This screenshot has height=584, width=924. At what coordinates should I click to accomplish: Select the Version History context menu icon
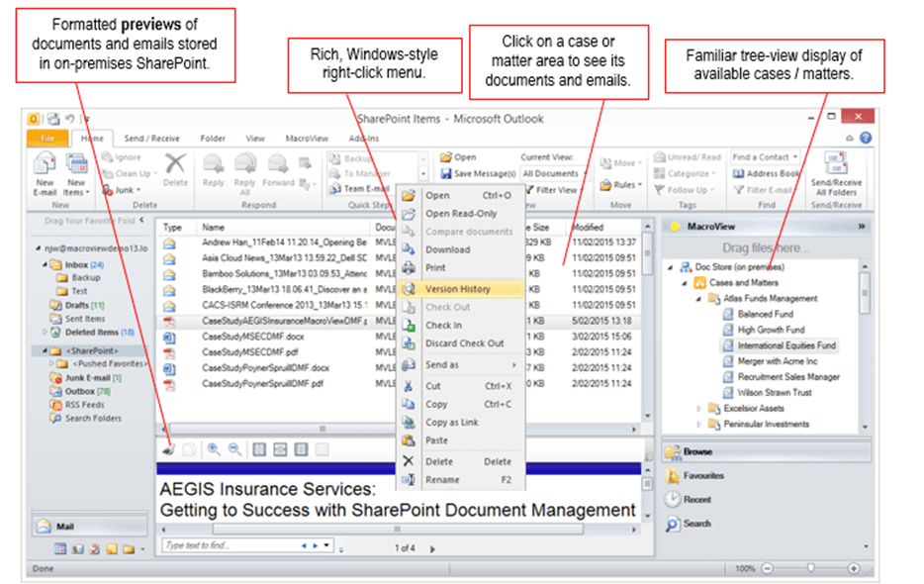point(411,288)
